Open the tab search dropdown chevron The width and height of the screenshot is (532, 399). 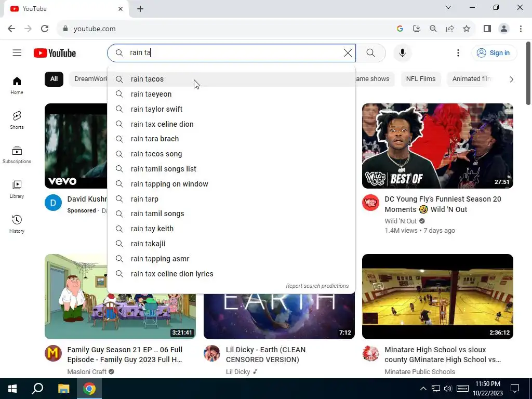448,7
